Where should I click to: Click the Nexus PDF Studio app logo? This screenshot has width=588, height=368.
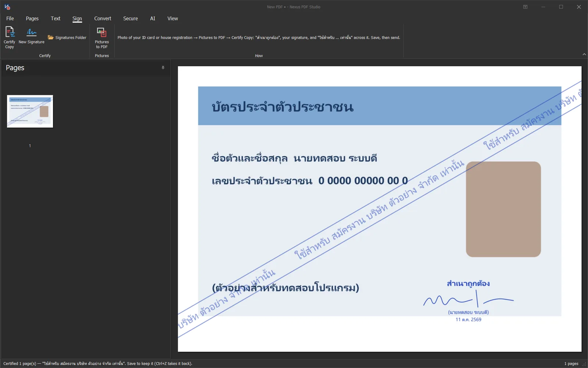point(7,7)
